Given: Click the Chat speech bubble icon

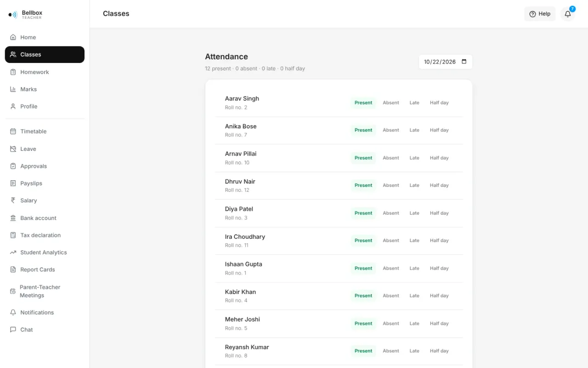Looking at the screenshot, I should [13, 330].
